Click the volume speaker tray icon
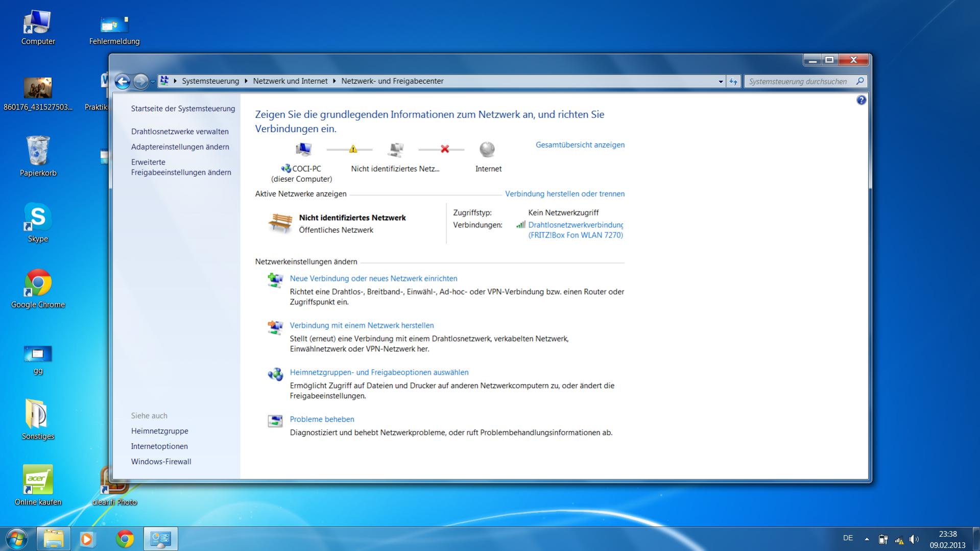980x551 pixels. (x=914, y=539)
